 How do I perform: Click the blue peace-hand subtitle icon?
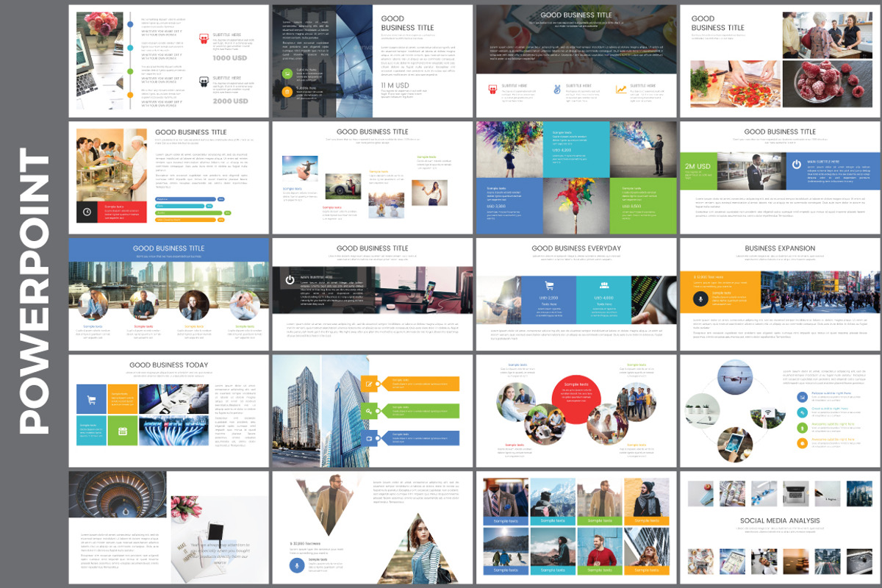(x=558, y=89)
